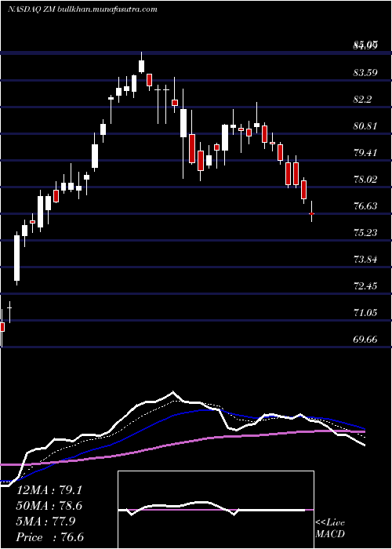Click the NASDAQ ZM bullkhan.munafasutra.com title
This screenshot has height=549, width=392.
[82, 9]
